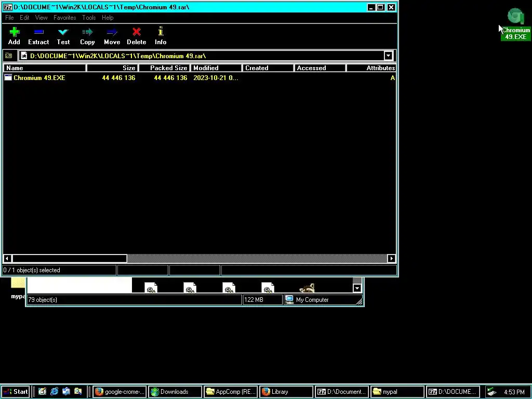Screen dimensions: 532x399
Task: Select the Copy toolbar icon
Action: [x=87, y=36]
